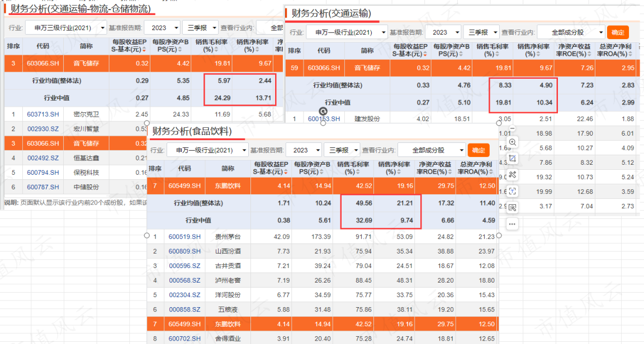The width and height of the screenshot is (644, 344).
Task: Sort 仓储物流 table by 销售毛利率
Action: coord(216,50)
